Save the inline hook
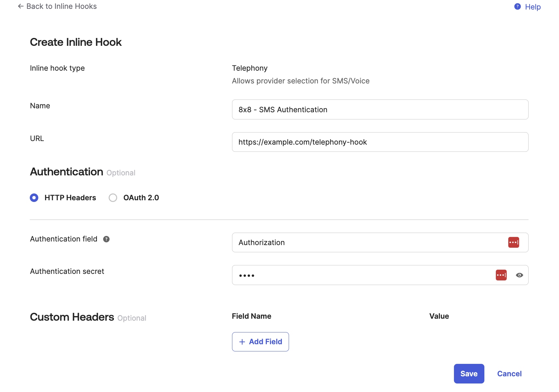 469,374
